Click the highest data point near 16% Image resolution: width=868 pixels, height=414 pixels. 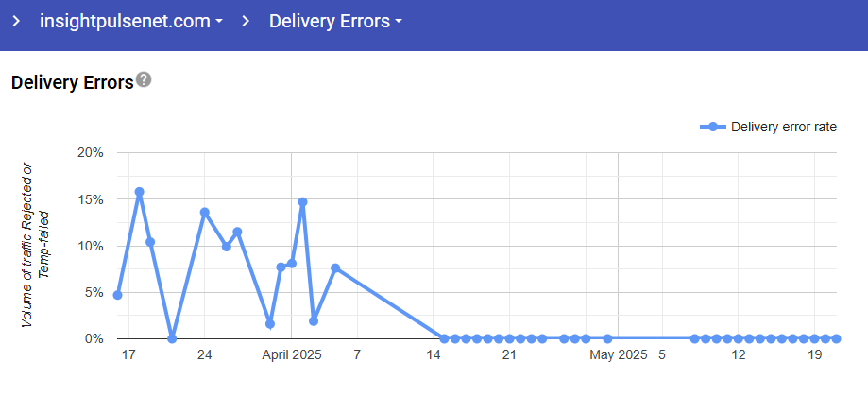click(x=139, y=192)
